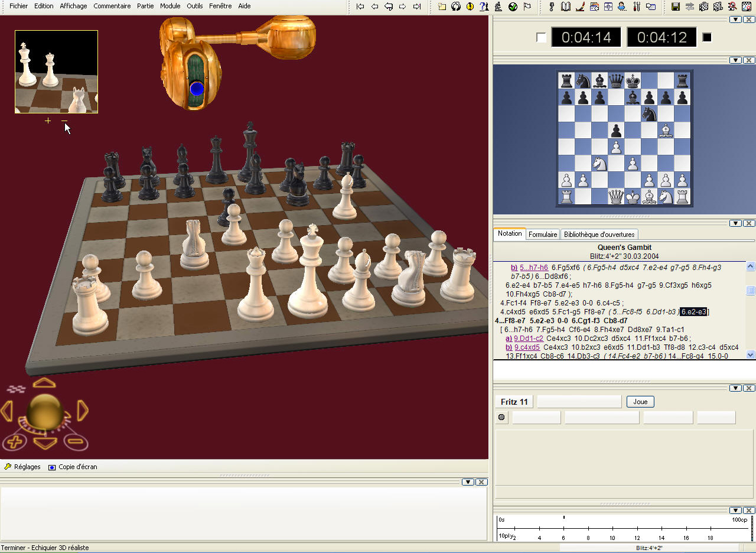Open the opening book toolbar icon
The height and width of the screenshot is (553, 756).
(x=565, y=6)
